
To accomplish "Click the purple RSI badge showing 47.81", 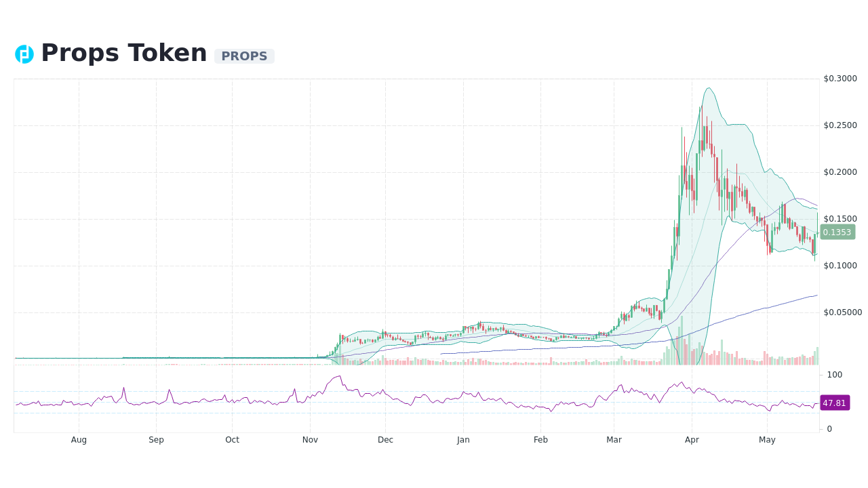I will 835,403.
